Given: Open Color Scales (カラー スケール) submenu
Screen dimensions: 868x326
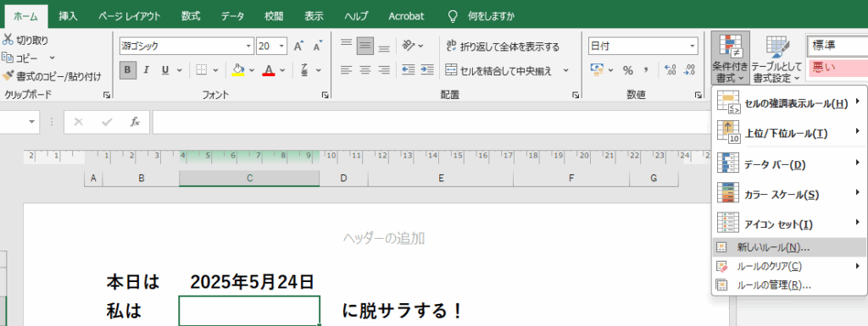Looking at the screenshot, I should [x=789, y=194].
